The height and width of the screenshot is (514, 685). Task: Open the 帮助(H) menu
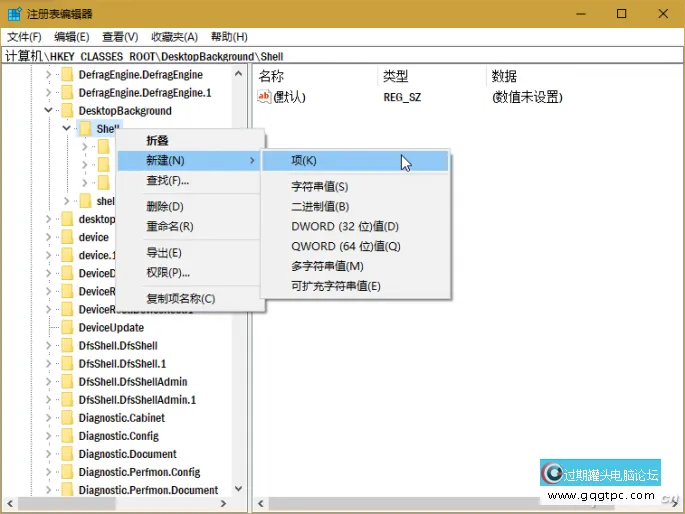[x=229, y=37]
